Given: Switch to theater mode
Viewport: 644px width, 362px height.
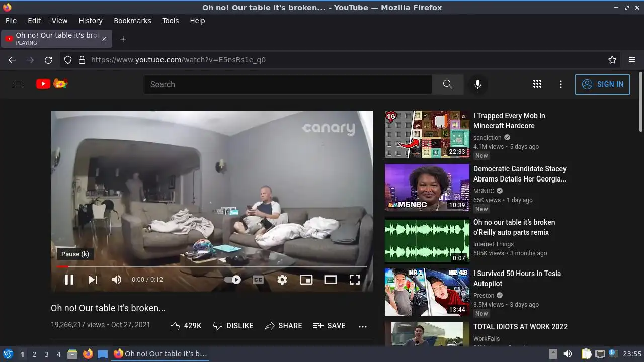Looking at the screenshot, I should [331, 280].
